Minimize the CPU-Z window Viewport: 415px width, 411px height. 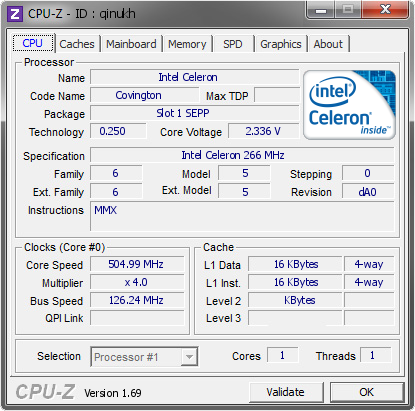(321, 10)
